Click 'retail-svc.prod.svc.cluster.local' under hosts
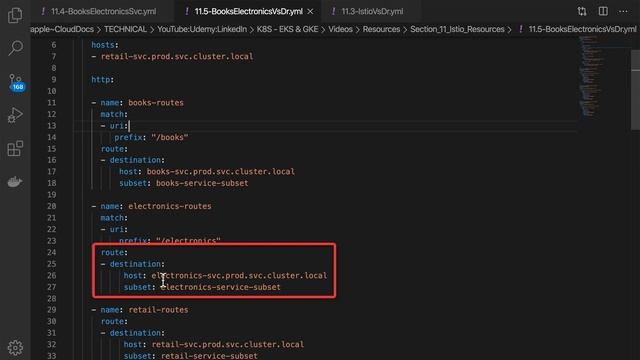Image resolution: width=640 pixels, height=360 pixels. 177,57
